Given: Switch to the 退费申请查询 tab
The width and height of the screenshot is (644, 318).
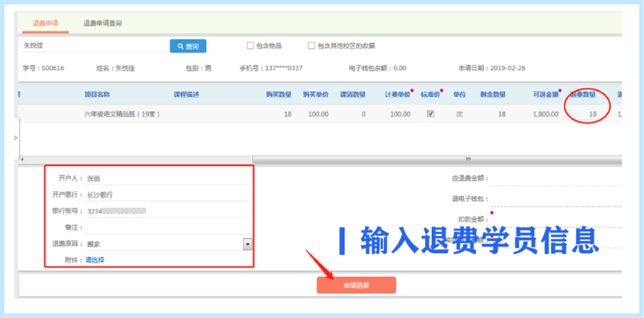Looking at the screenshot, I should coord(102,23).
